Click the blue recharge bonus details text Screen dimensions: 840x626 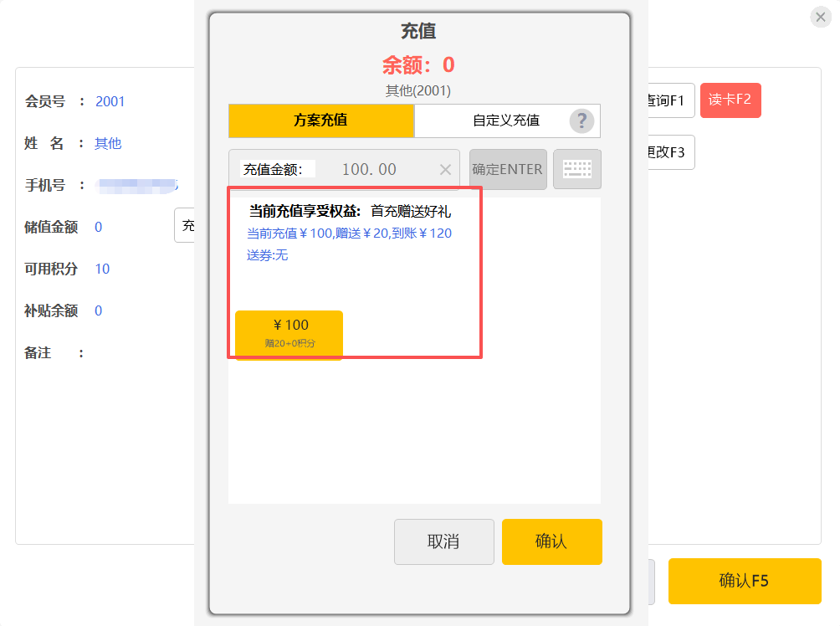coord(349,233)
